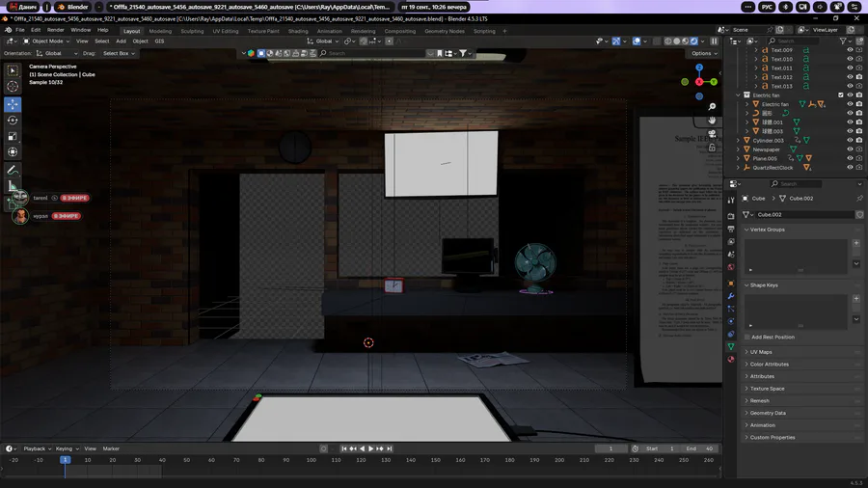Image resolution: width=868 pixels, height=488 pixels.
Task: Switch to the Geometry Nodes workspace tab
Action: pos(445,31)
